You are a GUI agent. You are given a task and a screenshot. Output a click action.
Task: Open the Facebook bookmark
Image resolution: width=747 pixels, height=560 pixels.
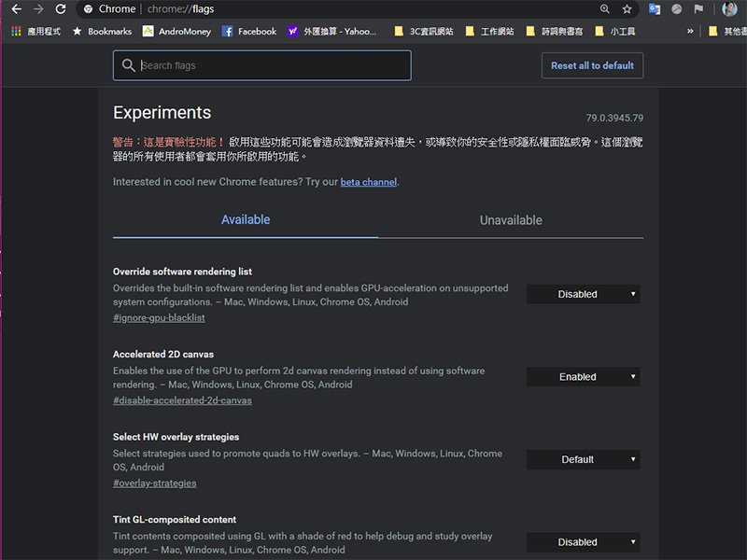point(248,31)
